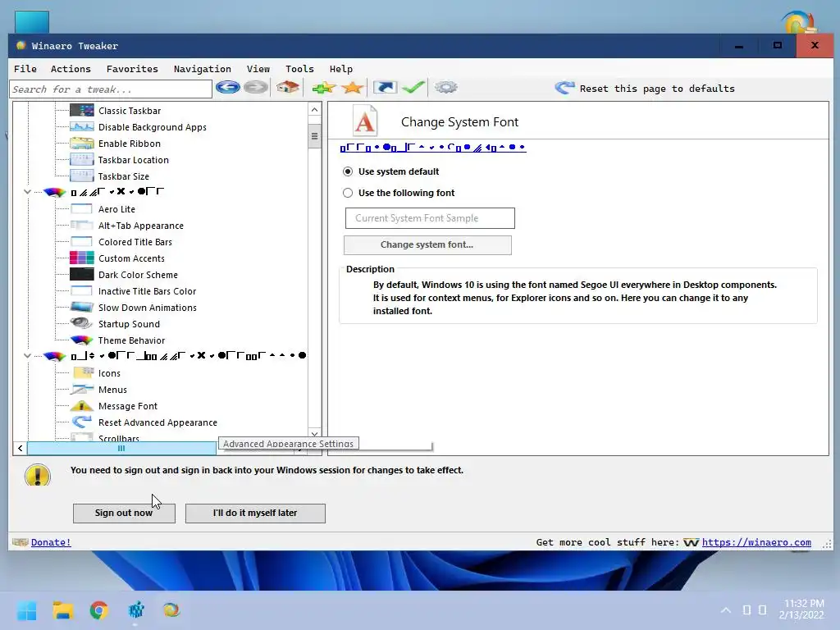Open File Explorer from the taskbar
Viewport: 840px width, 630px height.
click(62, 610)
